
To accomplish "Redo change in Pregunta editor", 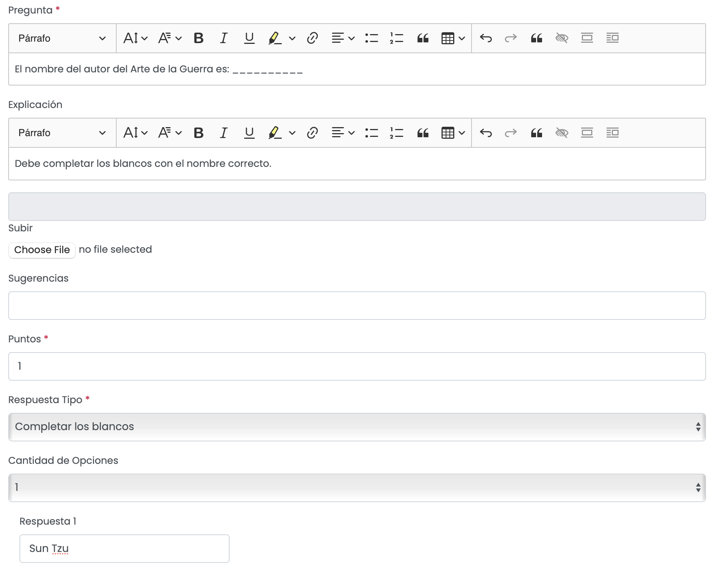I will [511, 38].
